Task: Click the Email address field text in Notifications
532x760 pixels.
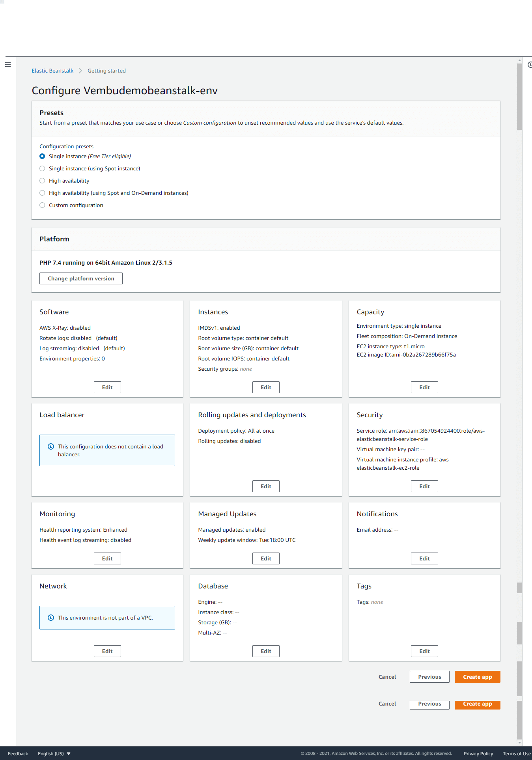Action: point(377,530)
